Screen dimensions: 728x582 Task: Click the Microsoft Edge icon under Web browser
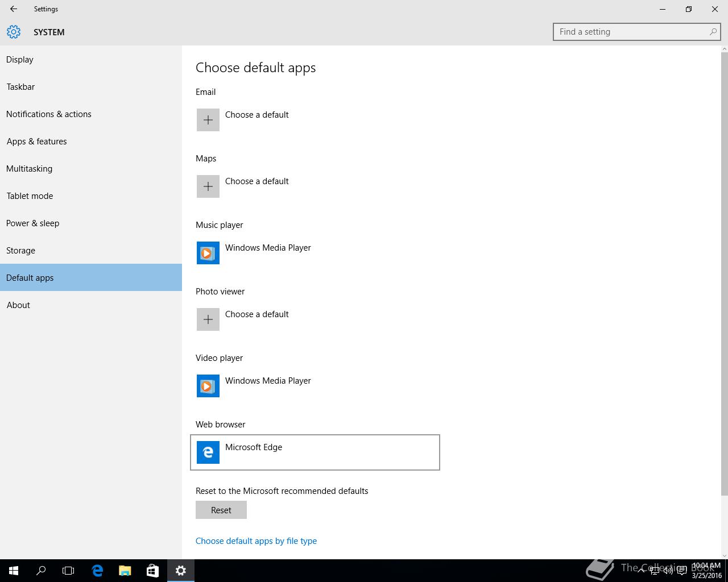click(x=208, y=452)
